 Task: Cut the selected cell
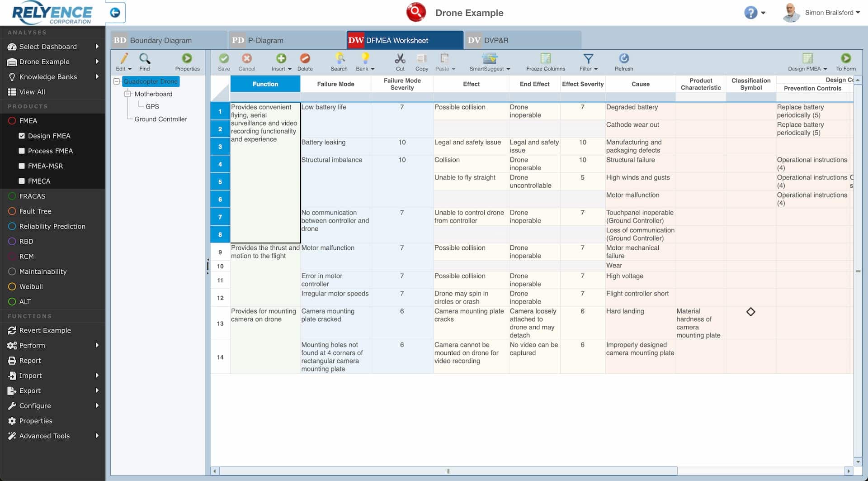400,62
